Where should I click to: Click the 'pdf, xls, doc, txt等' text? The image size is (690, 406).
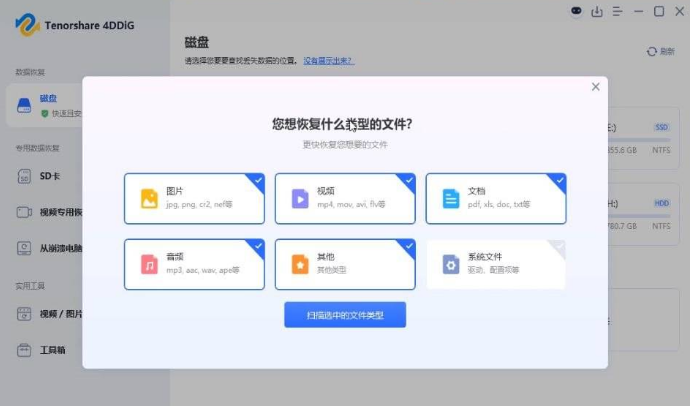click(499, 205)
